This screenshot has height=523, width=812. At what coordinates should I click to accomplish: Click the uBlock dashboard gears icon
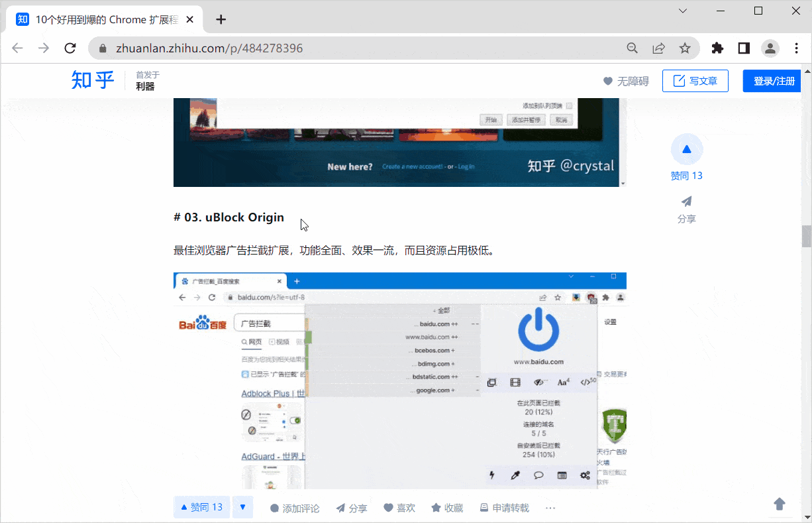[585, 475]
